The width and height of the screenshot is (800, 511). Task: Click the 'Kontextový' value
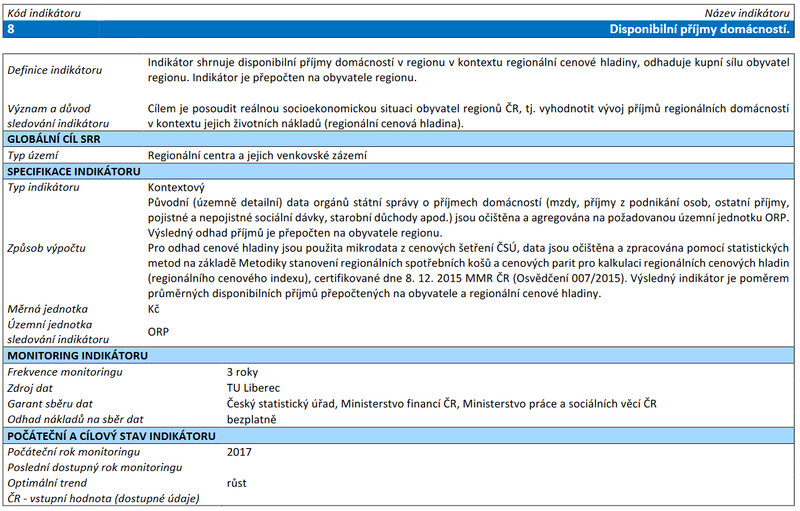tap(176, 187)
